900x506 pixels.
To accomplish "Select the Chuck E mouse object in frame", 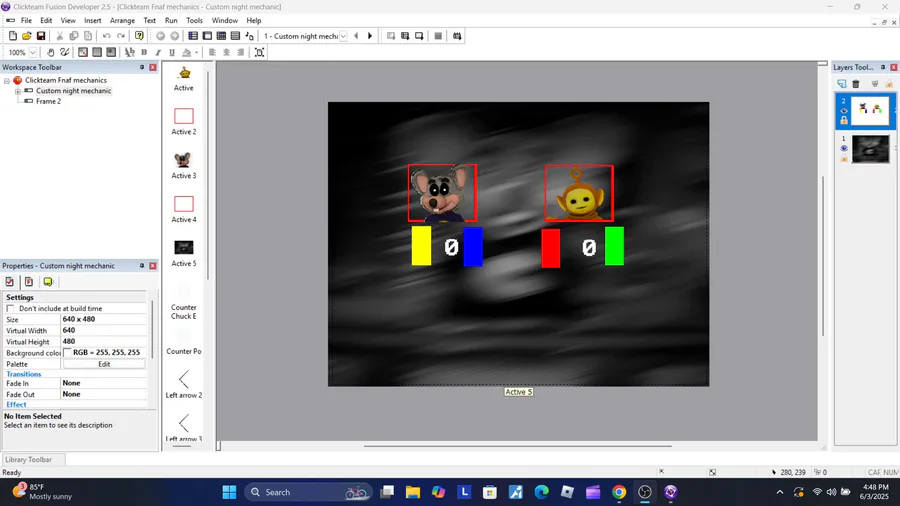I will (442, 193).
